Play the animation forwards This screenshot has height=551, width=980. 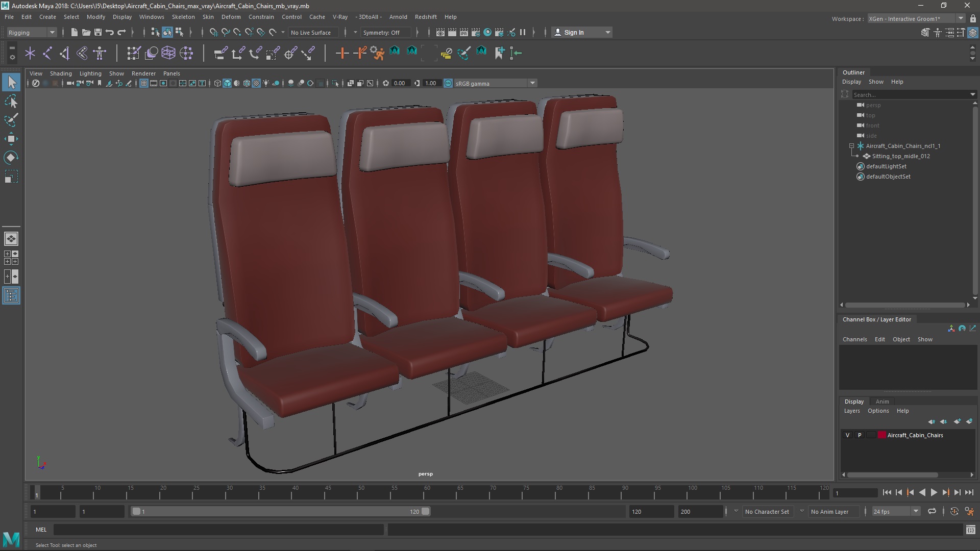(934, 492)
